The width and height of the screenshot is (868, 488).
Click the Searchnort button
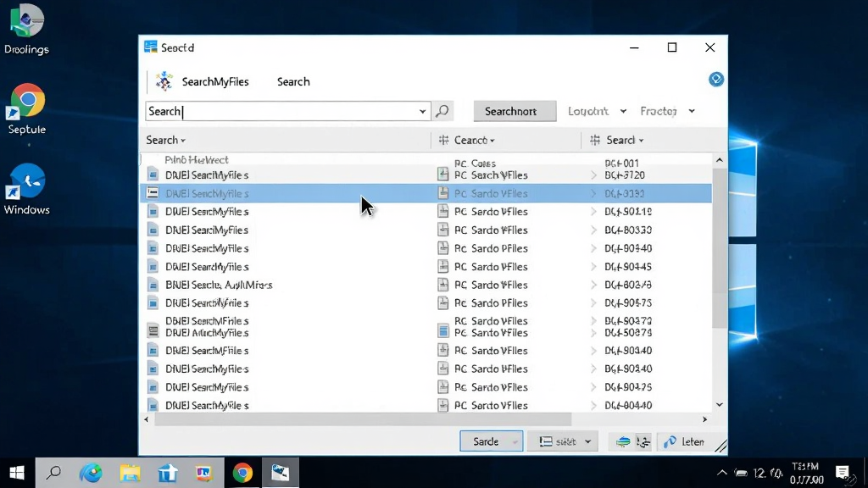(x=515, y=111)
